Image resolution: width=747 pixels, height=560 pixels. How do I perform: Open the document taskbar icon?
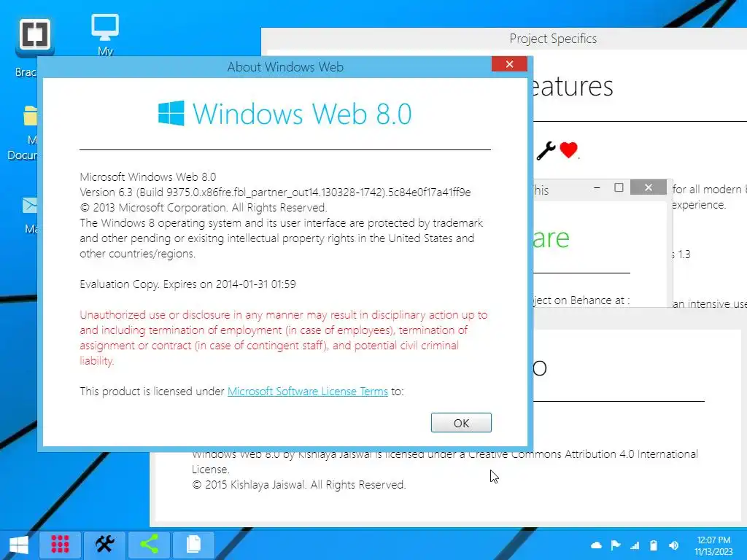coord(193,544)
